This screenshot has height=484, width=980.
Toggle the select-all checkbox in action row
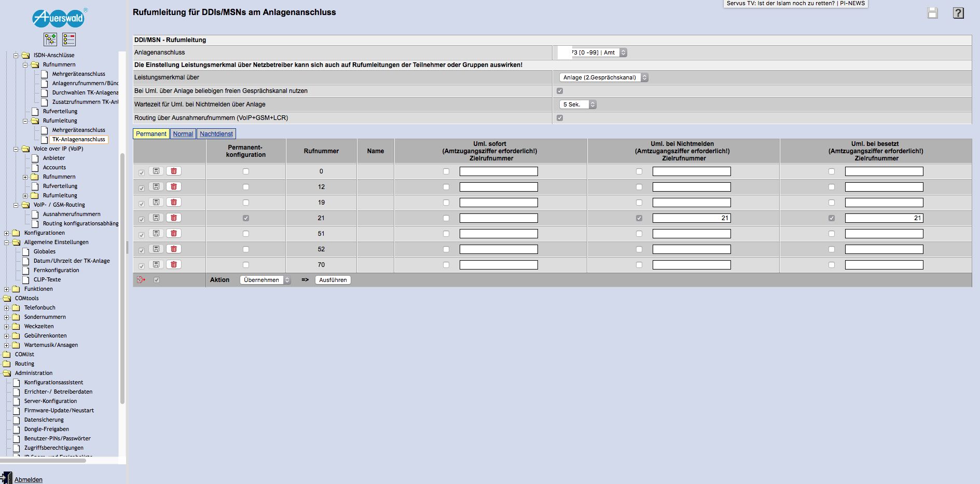(x=157, y=280)
